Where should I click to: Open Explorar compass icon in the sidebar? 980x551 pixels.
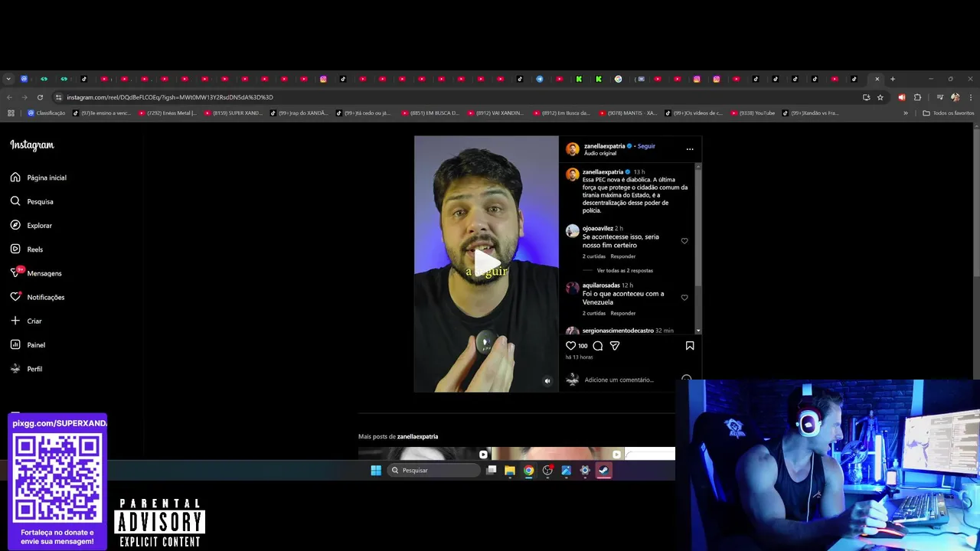(x=15, y=225)
